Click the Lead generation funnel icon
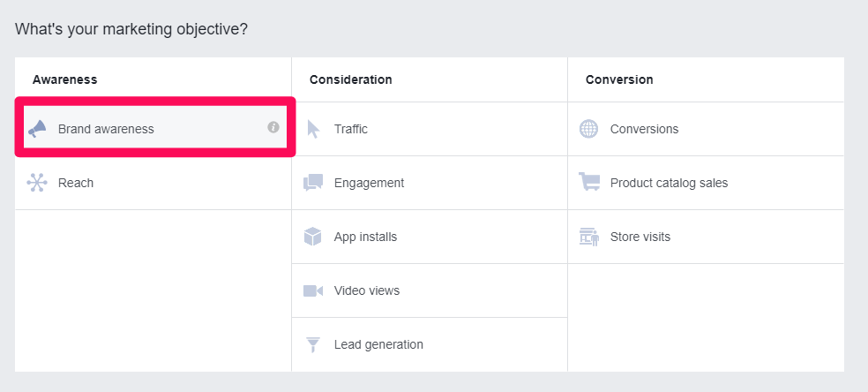This screenshot has height=392, width=868. point(313,344)
